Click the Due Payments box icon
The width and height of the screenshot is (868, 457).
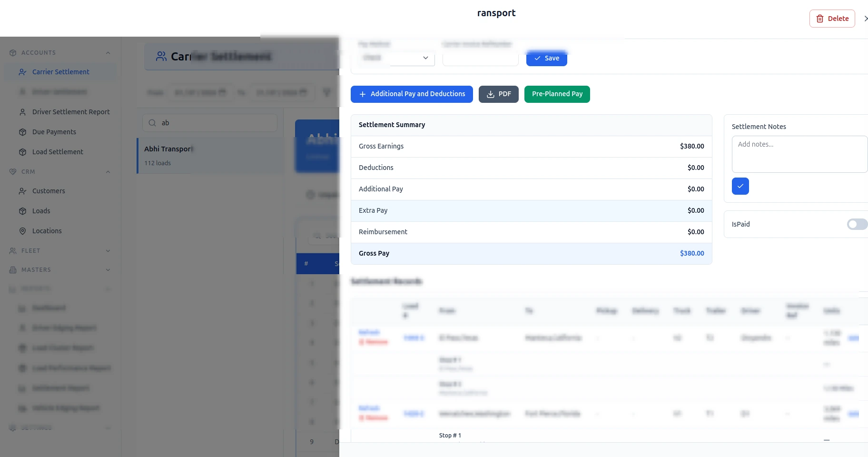click(22, 132)
